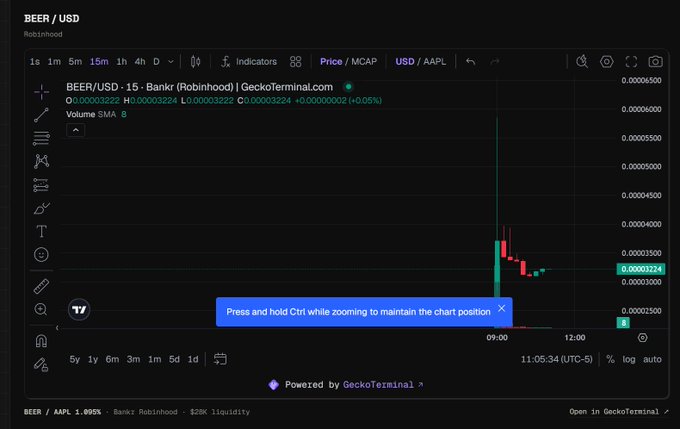Click the 12:00 time axis label
This screenshot has height=429, width=680.
pyautogui.click(x=575, y=337)
